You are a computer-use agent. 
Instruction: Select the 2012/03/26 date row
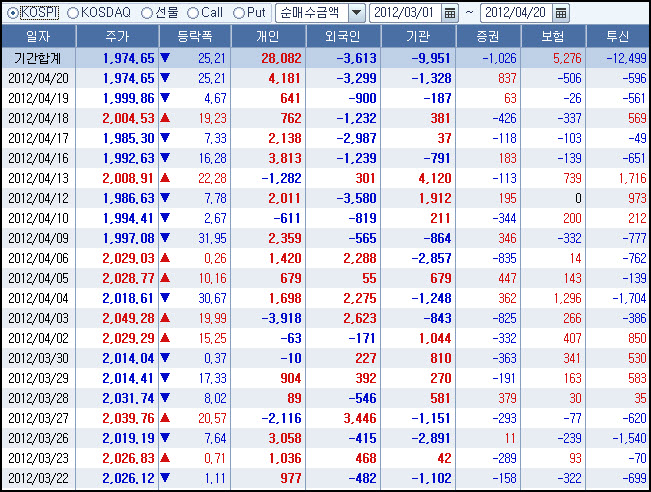click(x=325, y=438)
